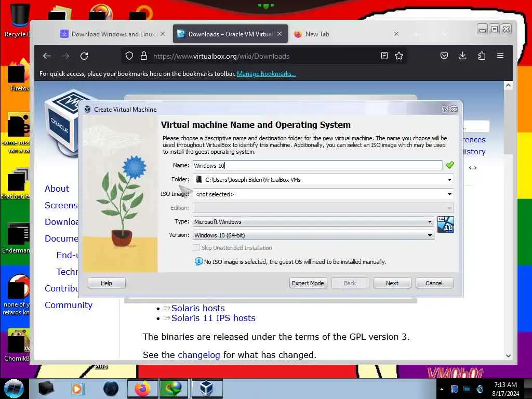The width and height of the screenshot is (532, 399).
Task: Open the Firefox downloads panel
Action: 462,56
